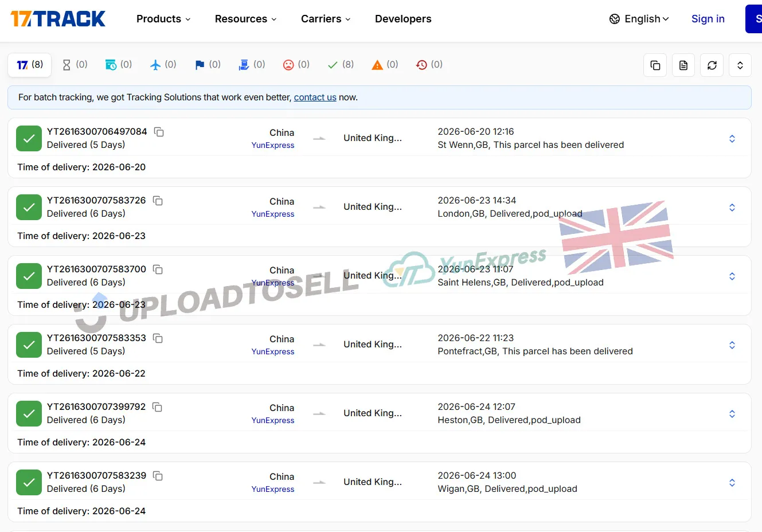Image resolution: width=762 pixels, height=532 pixels.
Task: Open YunExpress carrier link for YT2616300707583353
Action: tap(273, 352)
